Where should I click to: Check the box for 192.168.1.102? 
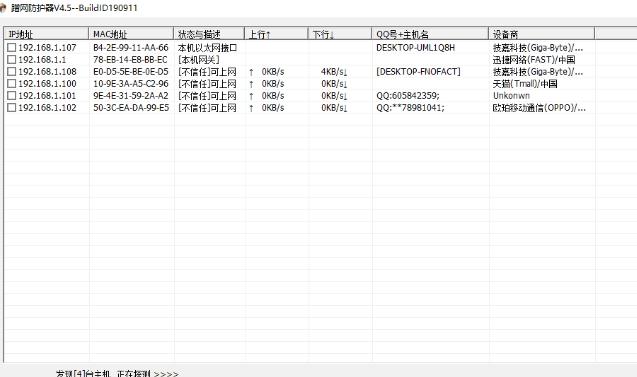coord(11,108)
